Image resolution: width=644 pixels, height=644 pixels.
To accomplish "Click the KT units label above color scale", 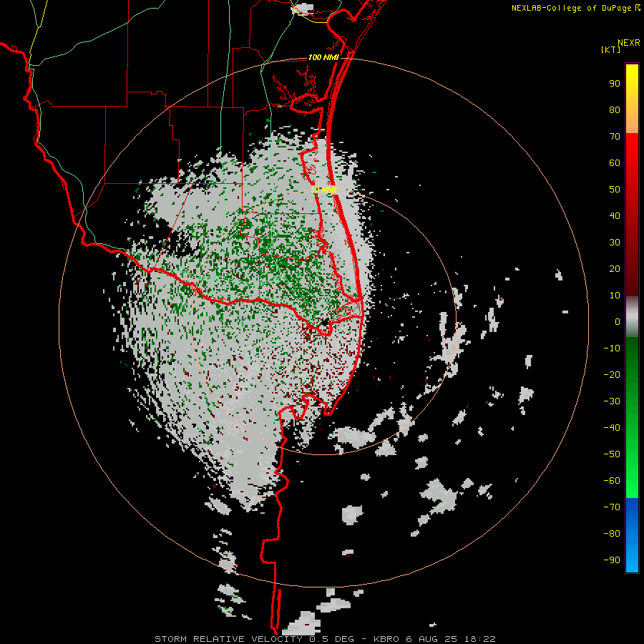I will coord(611,49).
